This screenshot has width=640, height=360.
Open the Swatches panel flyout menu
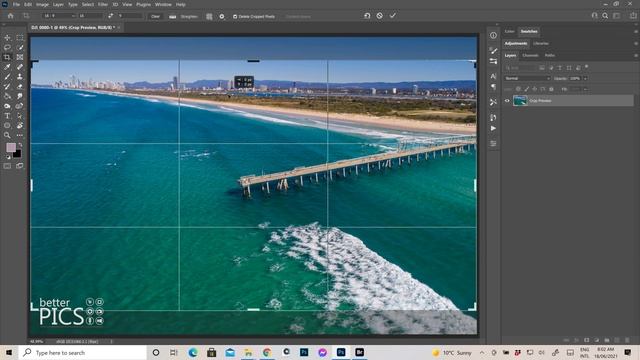[x=636, y=31]
